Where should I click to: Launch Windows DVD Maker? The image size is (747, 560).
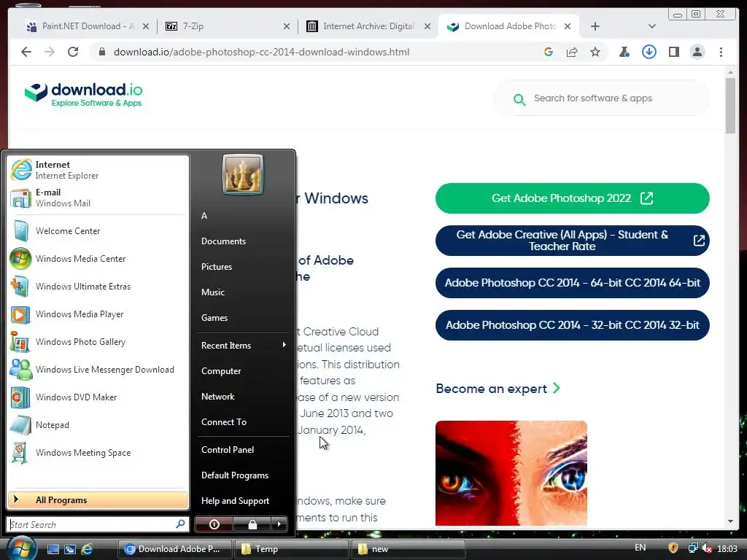point(98,397)
